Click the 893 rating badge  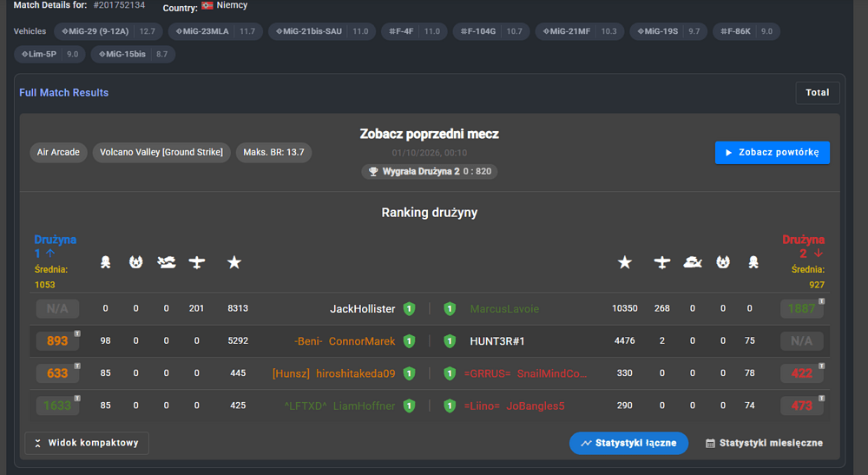57,341
